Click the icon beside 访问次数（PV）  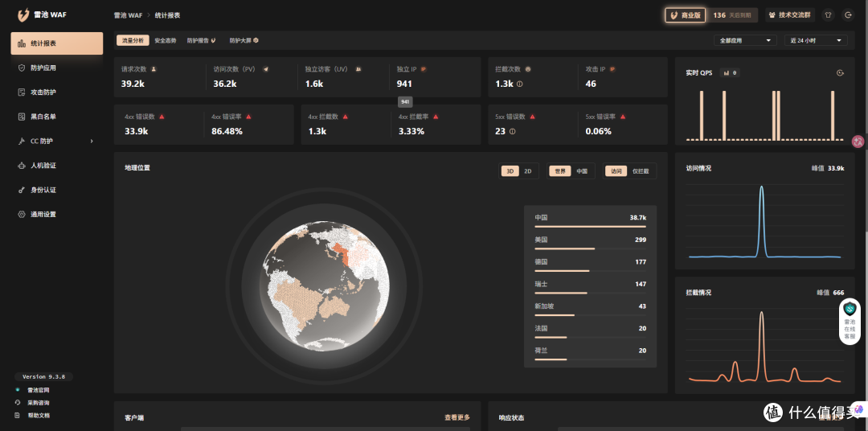pyautogui.click(x=266, y=69)
